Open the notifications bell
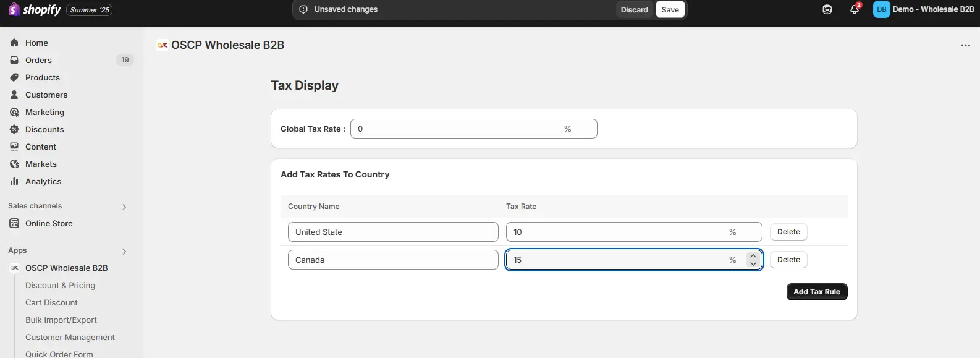The width and height of the screenshot is (980, 358). point(855,9)
